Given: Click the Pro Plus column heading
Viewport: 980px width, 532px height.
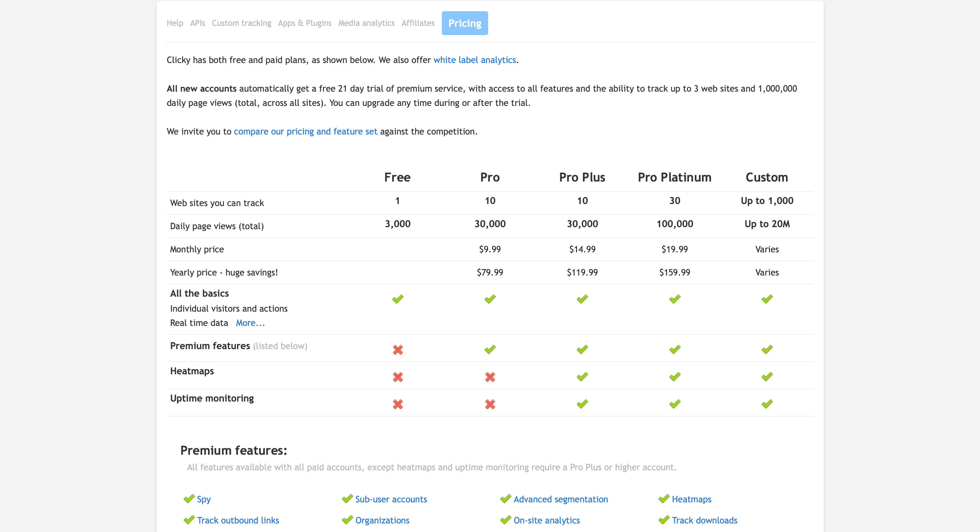Looking at the screenshot, I should (x=582, y=177).
